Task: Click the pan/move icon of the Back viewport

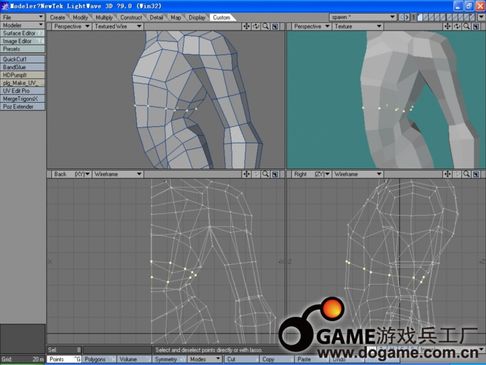Action: pos(247,174)
